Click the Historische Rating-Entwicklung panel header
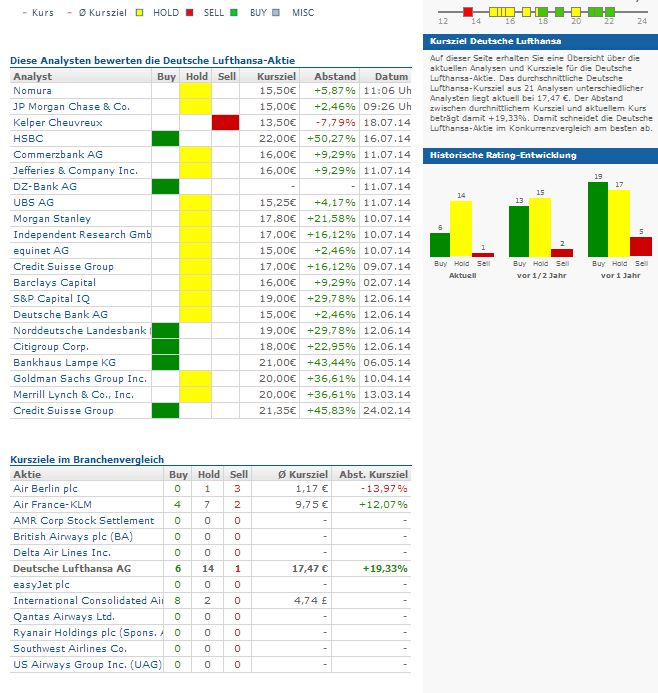Viewport: 658px width, 693px height. [x=540, y=156]
